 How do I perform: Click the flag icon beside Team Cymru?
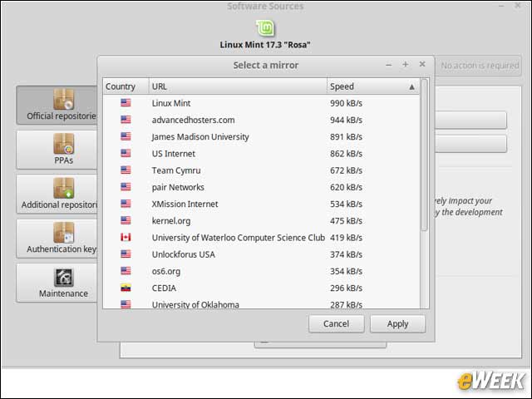(x=126, y=170)
